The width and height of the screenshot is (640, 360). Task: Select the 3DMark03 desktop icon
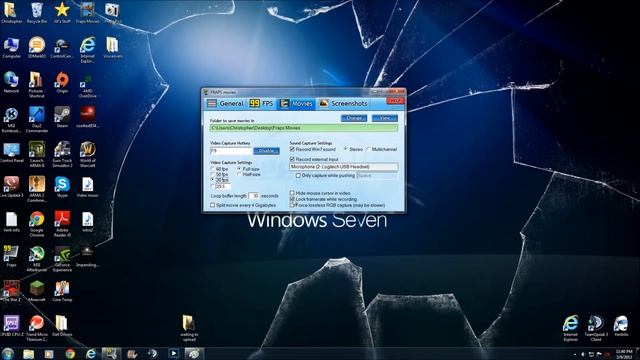click(x=37, y=48)
